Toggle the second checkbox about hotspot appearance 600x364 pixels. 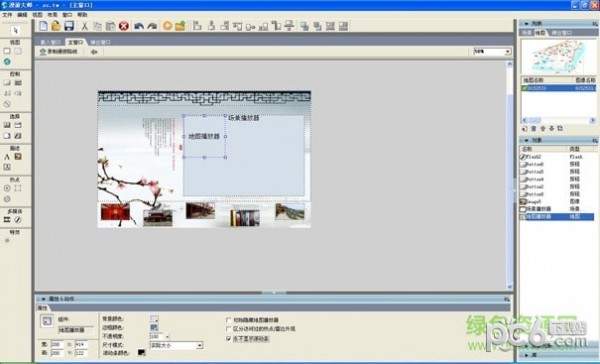pyautogui.click(x=228, y=329)
